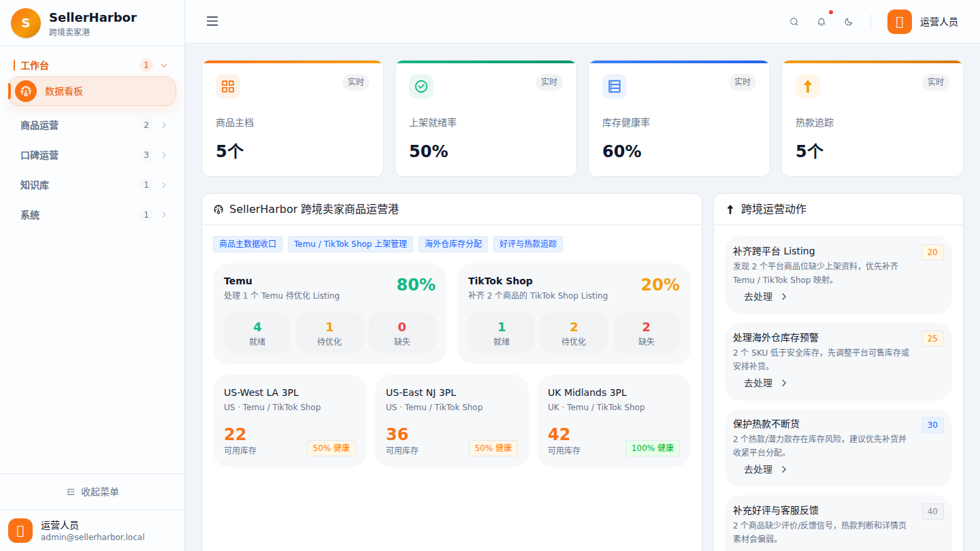
Task: Click the user avatar in top bar
Action: (900, 22)
